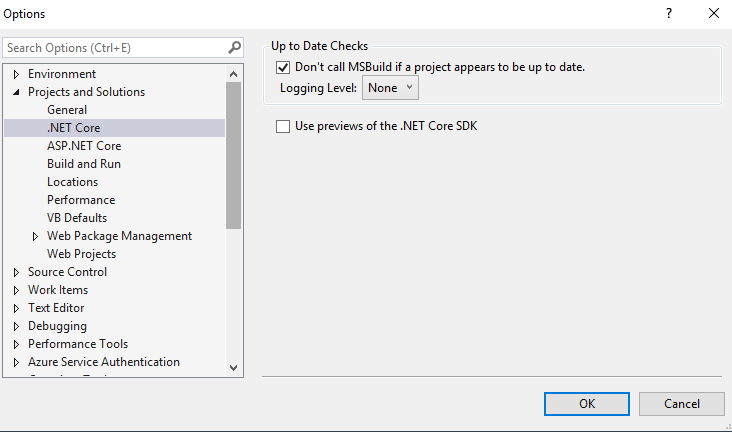Click the OK button
Image resolution: width=732 pixels, height=432 pixels.
587,404
